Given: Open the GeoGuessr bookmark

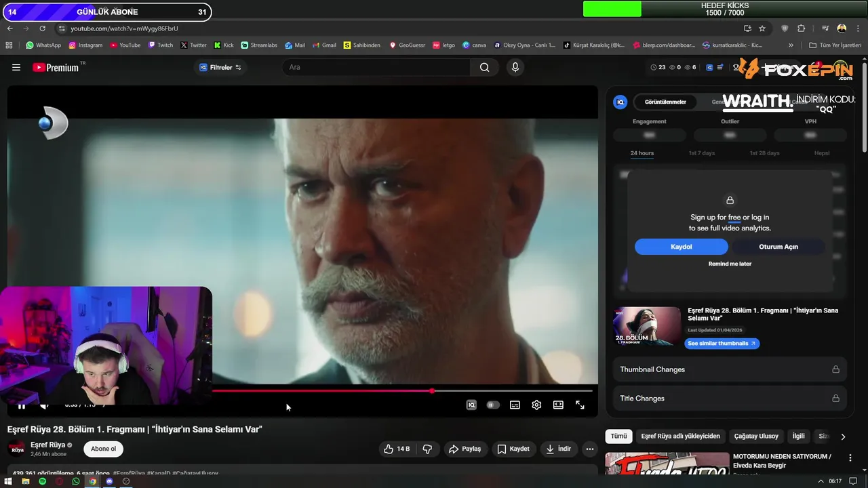Looking at the screenshot, I should click(407, 45).
